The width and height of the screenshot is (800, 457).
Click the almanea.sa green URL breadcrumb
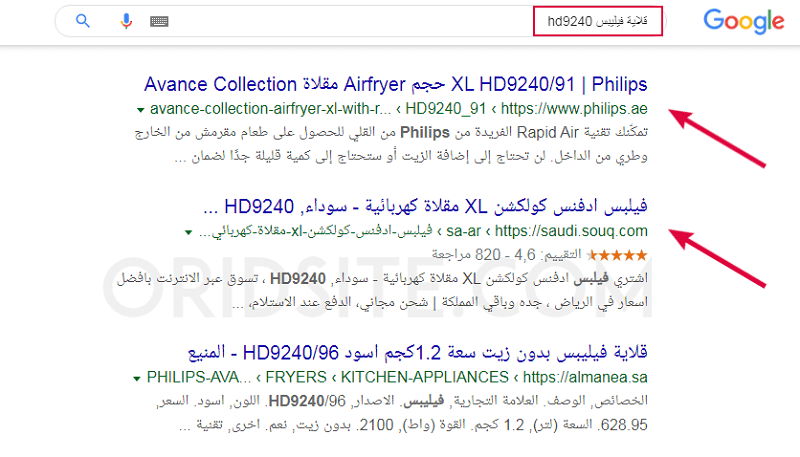point(397,377)
